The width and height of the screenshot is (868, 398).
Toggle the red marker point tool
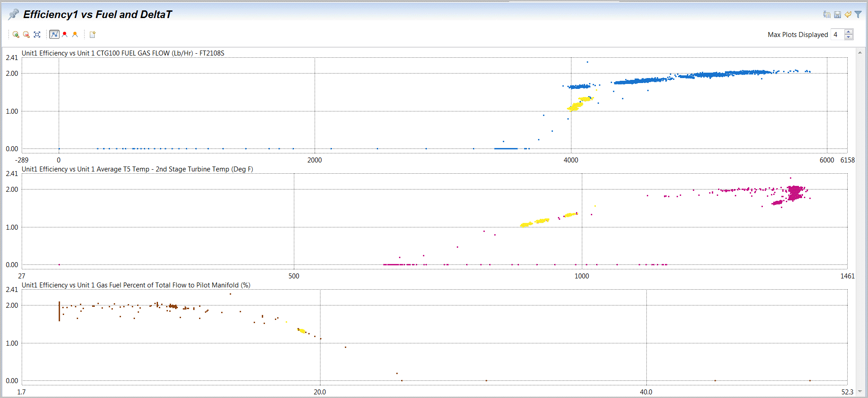click(x=65, y=35)
